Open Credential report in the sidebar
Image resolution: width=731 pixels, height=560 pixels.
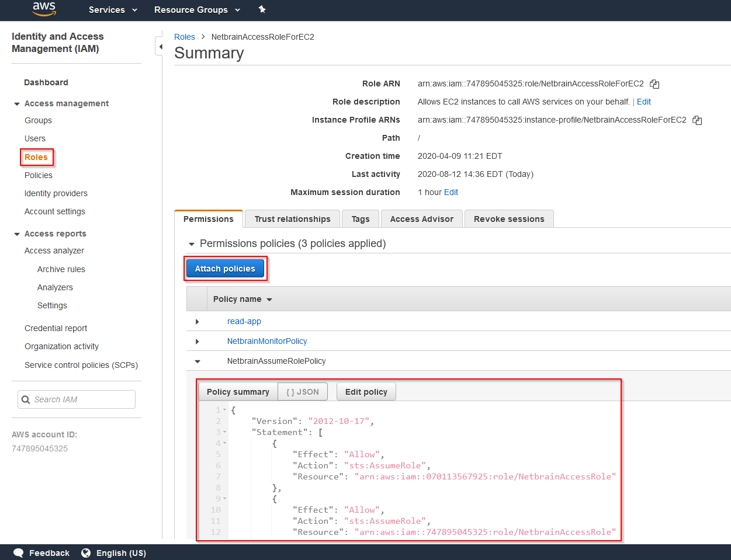point(56,328)
